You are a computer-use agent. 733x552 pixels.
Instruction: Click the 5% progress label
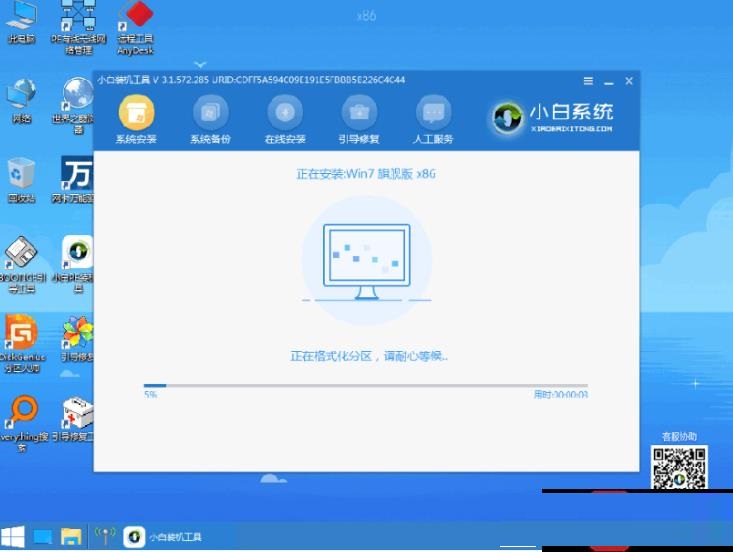pyautogui.click(x=151, y=395)
